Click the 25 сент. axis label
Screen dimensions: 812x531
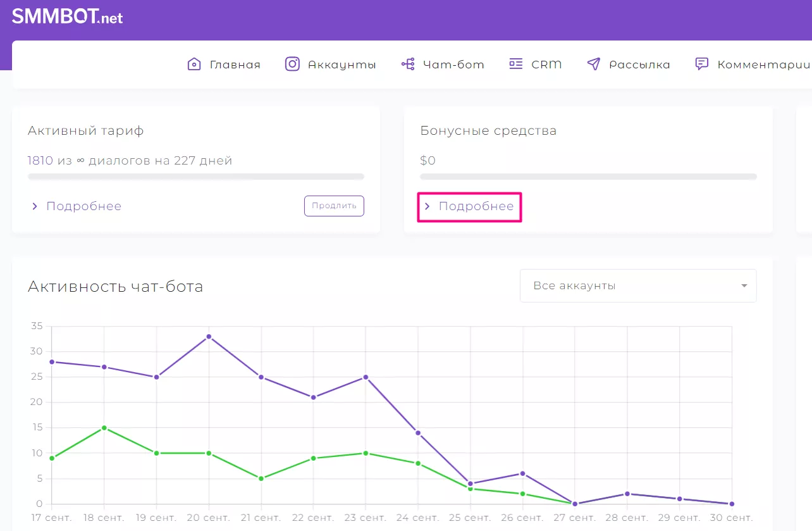pos(470,518)
